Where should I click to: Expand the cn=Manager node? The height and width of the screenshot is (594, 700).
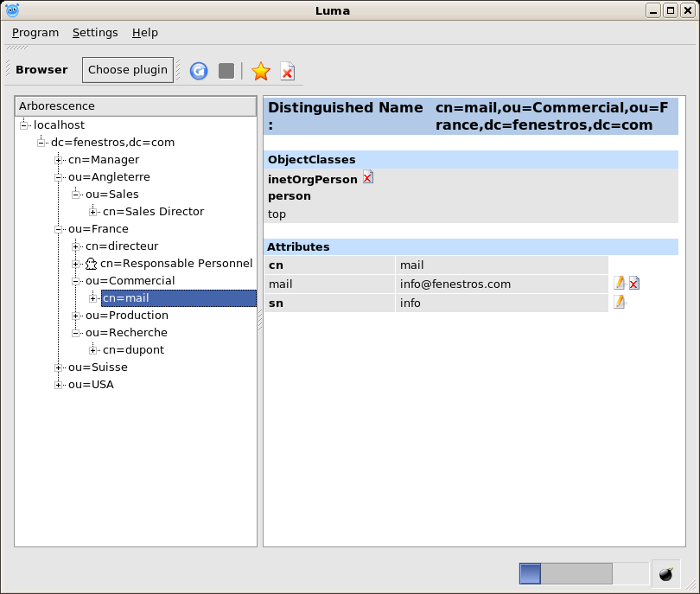pyautogui.click(x=59, y=160)
